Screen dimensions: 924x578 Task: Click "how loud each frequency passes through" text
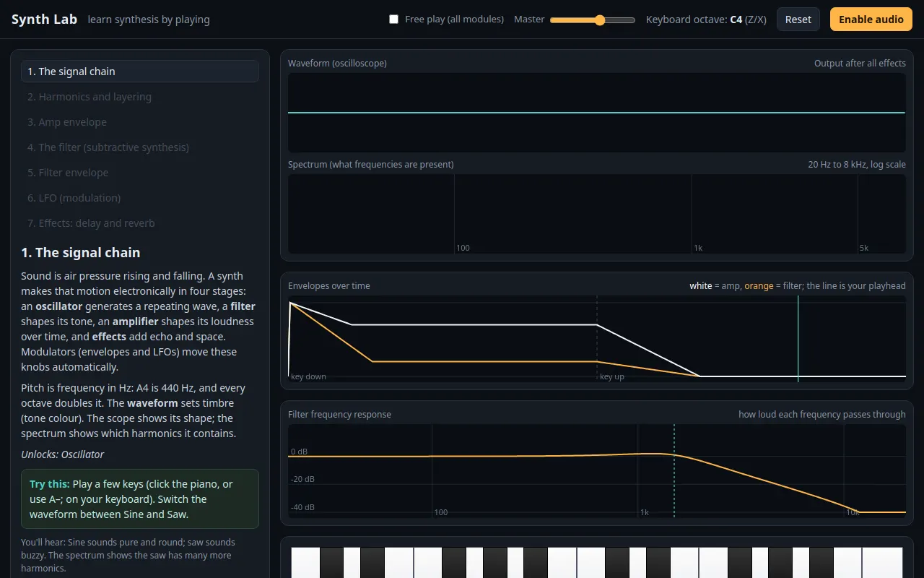pyautogui.click(x=822, y=415)
